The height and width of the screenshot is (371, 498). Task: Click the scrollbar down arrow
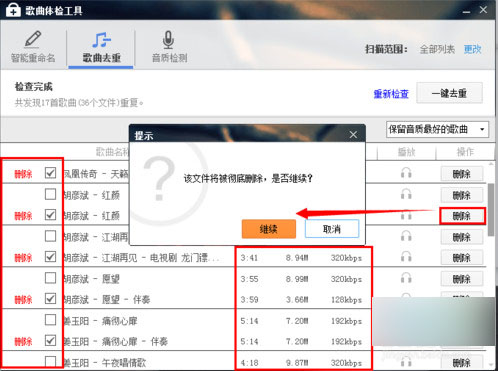coord(491,365)
